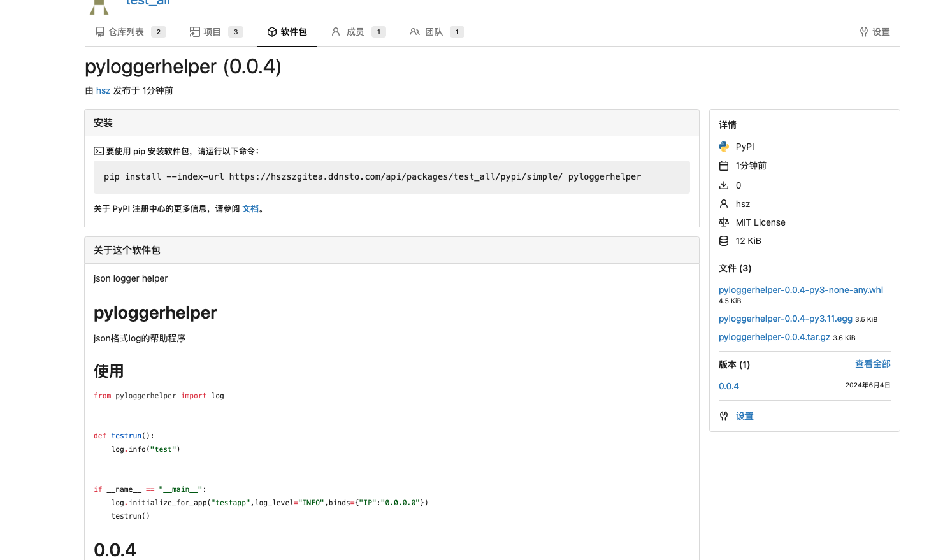Image resolution: width=929 pixels, height=560 pixels.
Task: Click the log.initialize_for_app code line
Action: click(270, 503)
